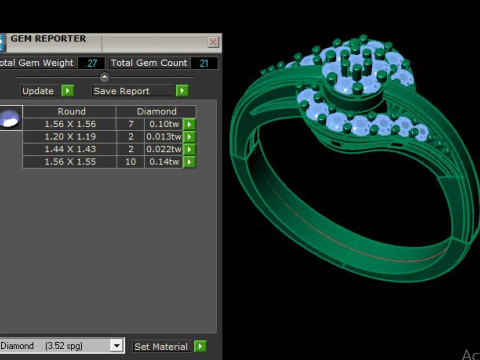
Task: Click the Diamond column header
Action: pyautogui.click(x=156, y=111)
